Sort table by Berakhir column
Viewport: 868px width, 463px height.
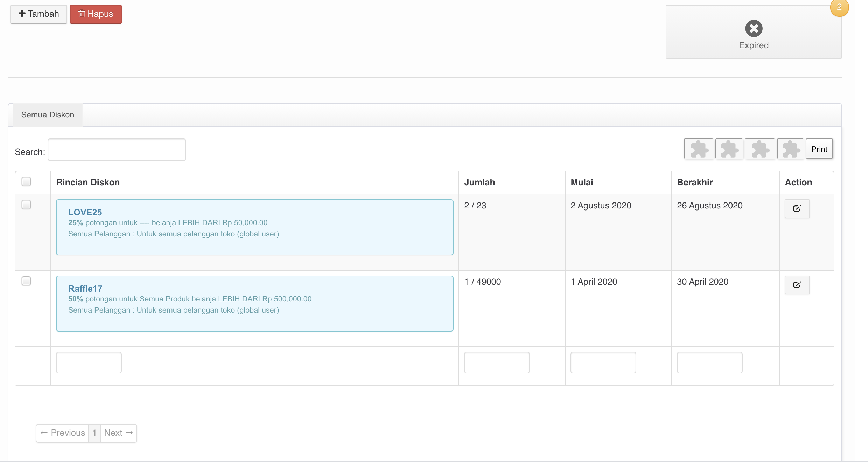click(695, 182)
